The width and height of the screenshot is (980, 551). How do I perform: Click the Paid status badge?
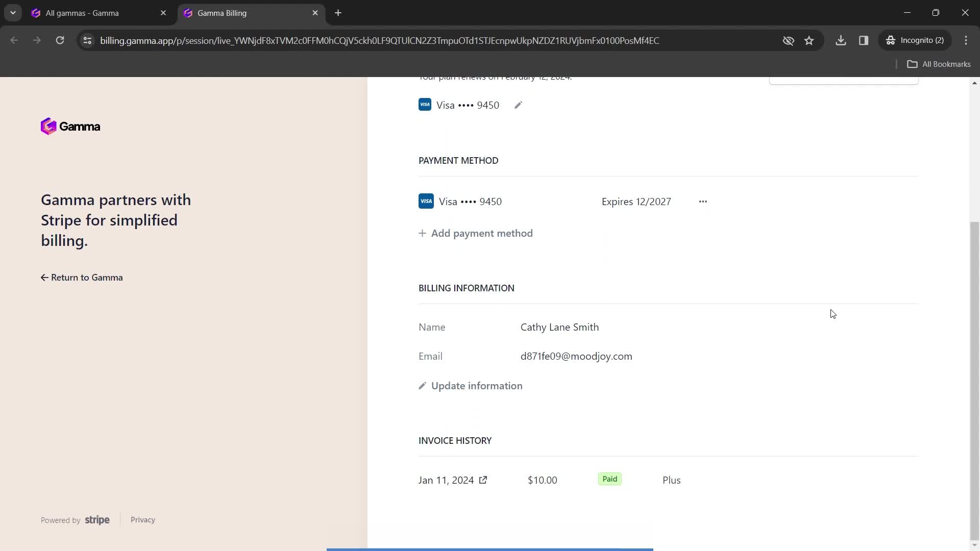pyautogui.click(x=610, y=479)
